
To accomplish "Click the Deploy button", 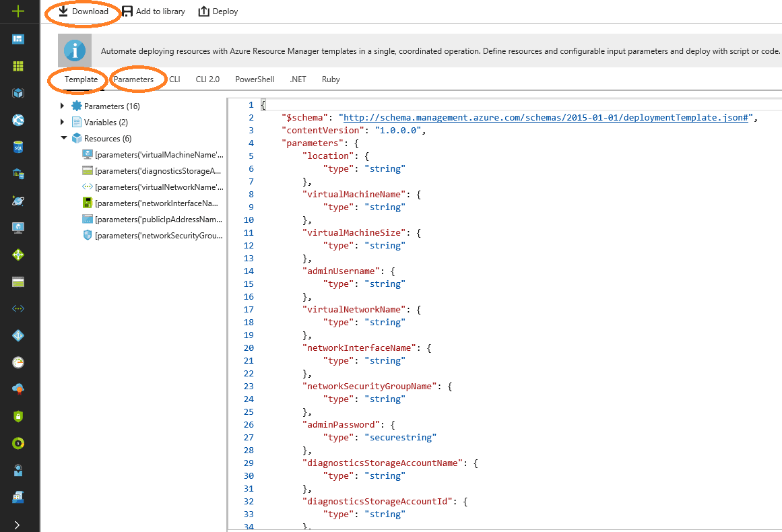I will click(x=218, y=11).
